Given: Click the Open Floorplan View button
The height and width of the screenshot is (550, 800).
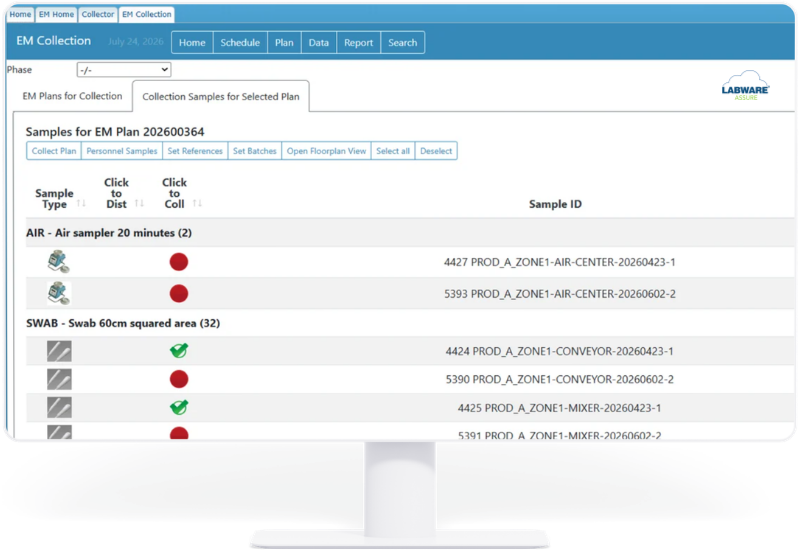Looking at the screenshot, I should 326,151.
